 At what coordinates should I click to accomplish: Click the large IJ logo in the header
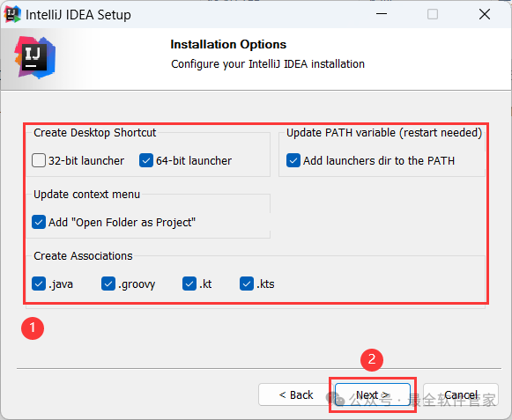tap(35, 57)
